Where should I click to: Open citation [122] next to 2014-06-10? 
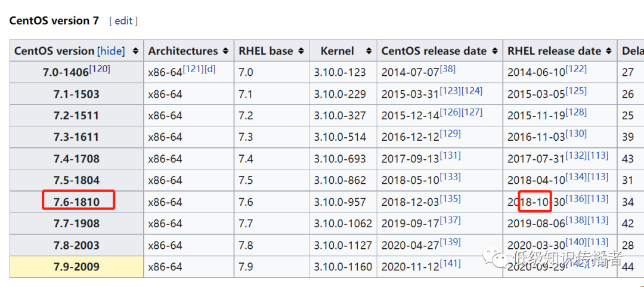[576, 69]
